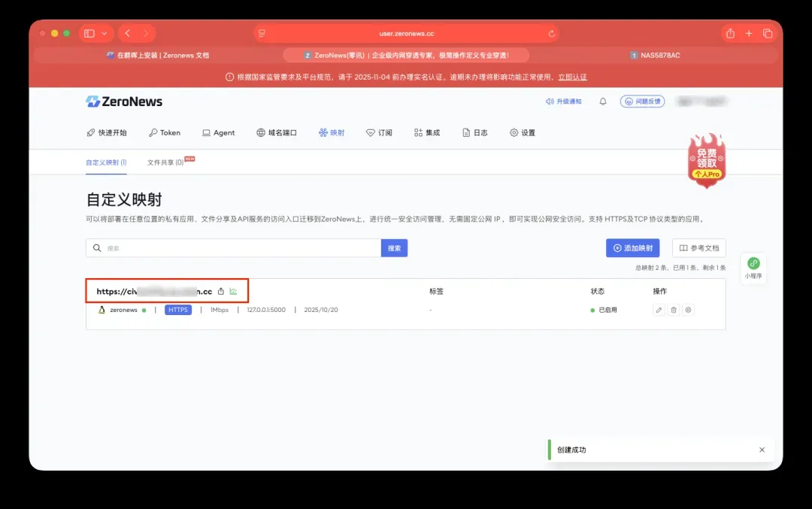Viewport: 812px width, 509px height.
Task: Open the 小程序 floating widget
Action: (753, 268)
